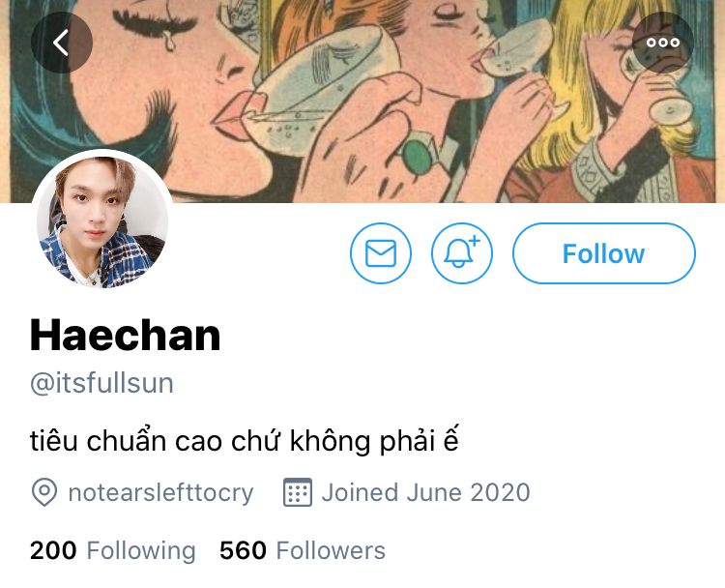The height and width of the screenshot is (588, 725).
Task: Select the @itsfullsun handle
Action: pos(101,383)
